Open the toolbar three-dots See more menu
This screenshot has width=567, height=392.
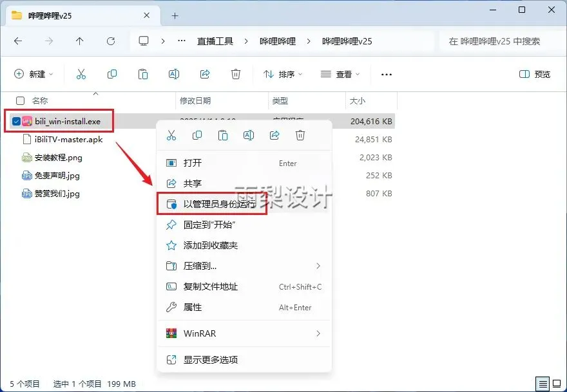pyautogui.click(x=387, y=75)
